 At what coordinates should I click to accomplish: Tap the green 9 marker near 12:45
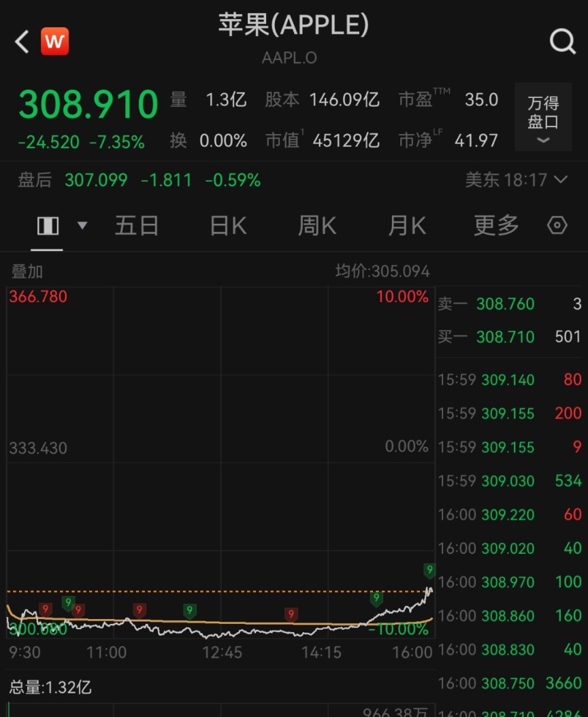(x=189, y=610)
